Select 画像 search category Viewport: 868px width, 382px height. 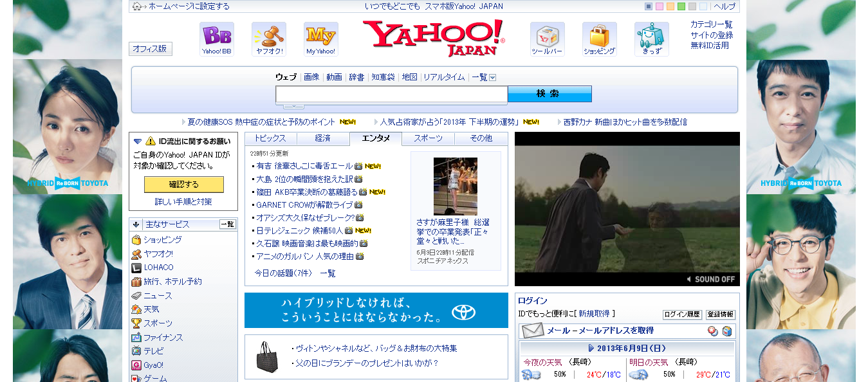(311, 77)
